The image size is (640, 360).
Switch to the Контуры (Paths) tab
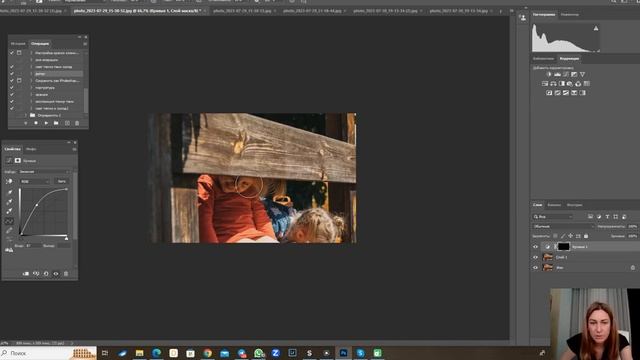(x=574, y=205)
